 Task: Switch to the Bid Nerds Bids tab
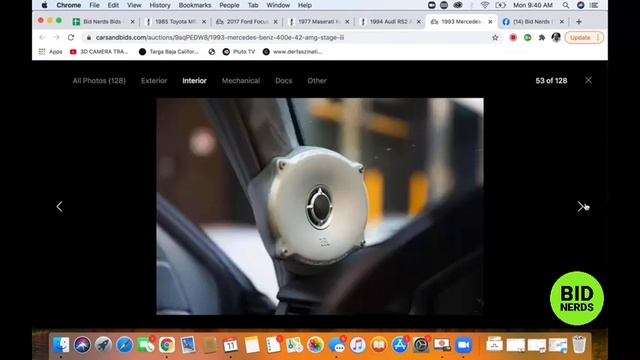point(104,22)
